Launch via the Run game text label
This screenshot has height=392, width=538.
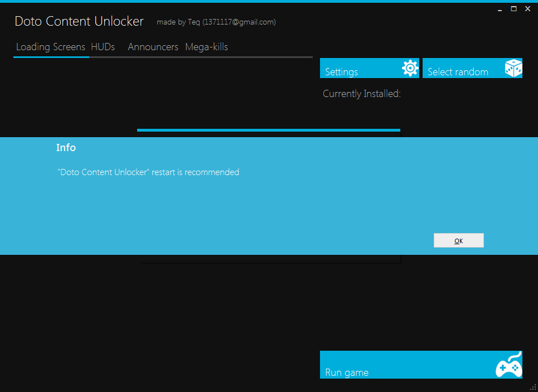pyautogui.click(x=346, y=372)
